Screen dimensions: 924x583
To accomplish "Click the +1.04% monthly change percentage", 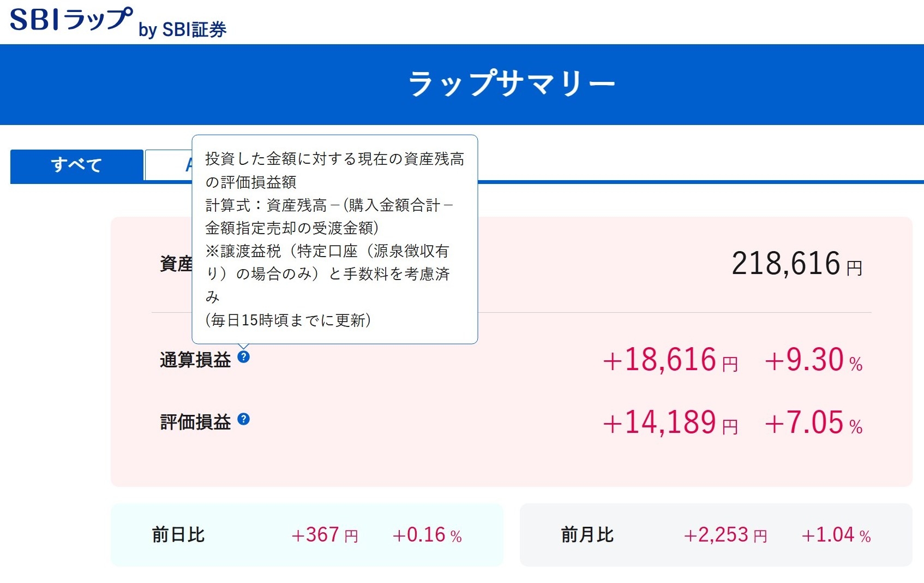I will pyautogui.click(x=836, y=535).
